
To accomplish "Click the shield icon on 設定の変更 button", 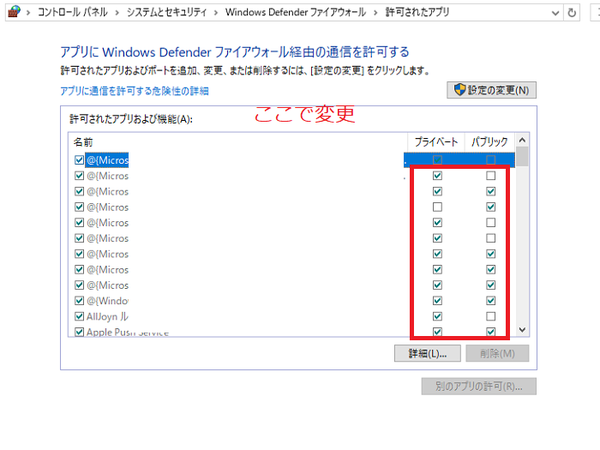I will pos(459,90).
